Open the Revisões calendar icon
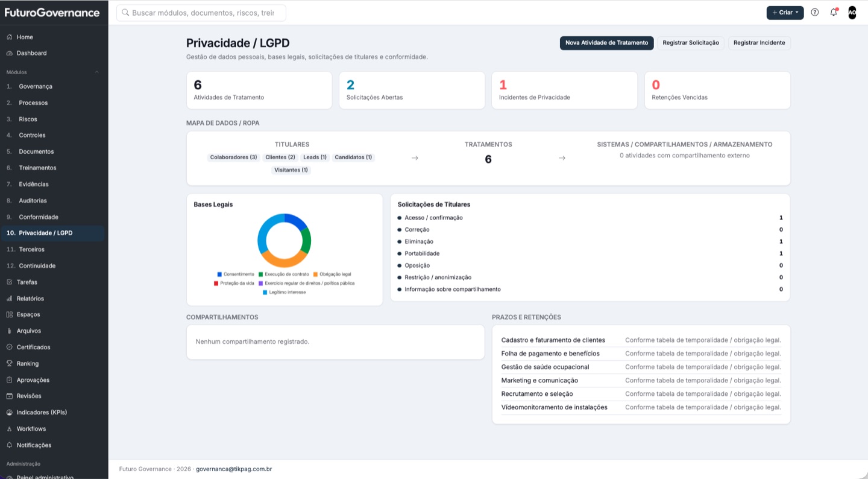 pos(10,396)
